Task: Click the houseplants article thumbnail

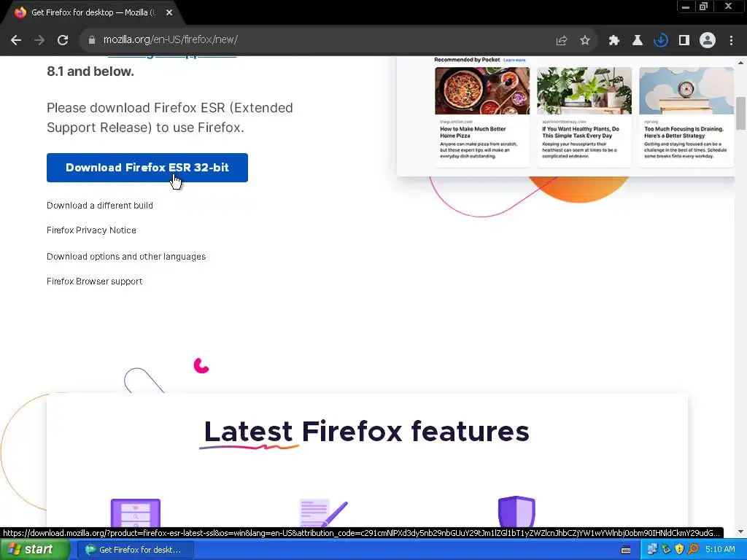Action: click(584, 90)
